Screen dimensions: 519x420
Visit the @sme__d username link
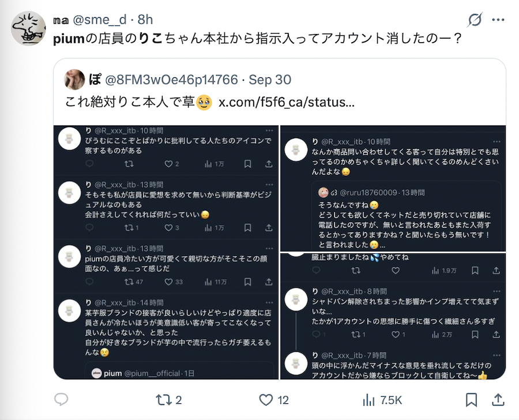click(x=107, y=20)
